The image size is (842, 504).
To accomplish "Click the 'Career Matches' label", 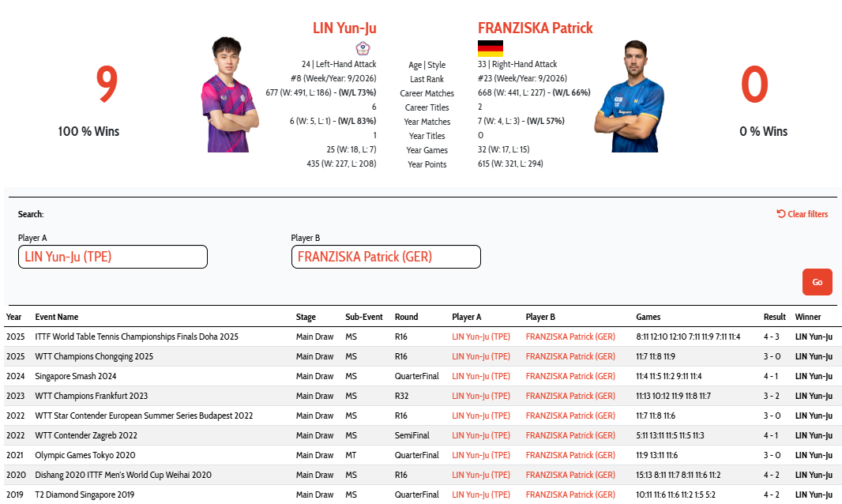I will tap(427, 93).
